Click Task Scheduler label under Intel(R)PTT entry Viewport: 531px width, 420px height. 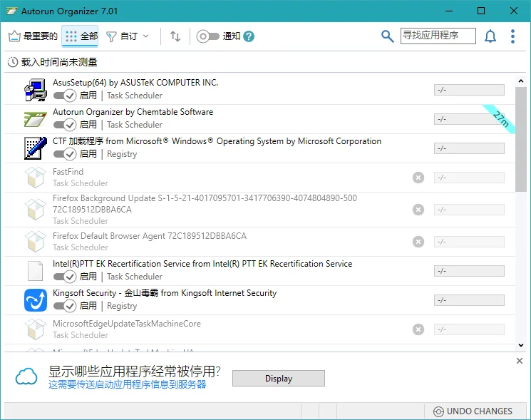tap(135, 277)
